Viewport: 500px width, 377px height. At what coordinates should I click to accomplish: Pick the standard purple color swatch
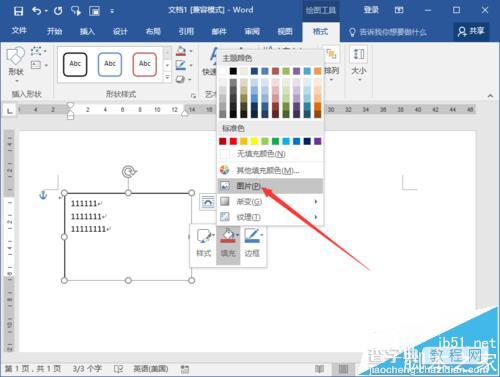[x=318, y=141]
